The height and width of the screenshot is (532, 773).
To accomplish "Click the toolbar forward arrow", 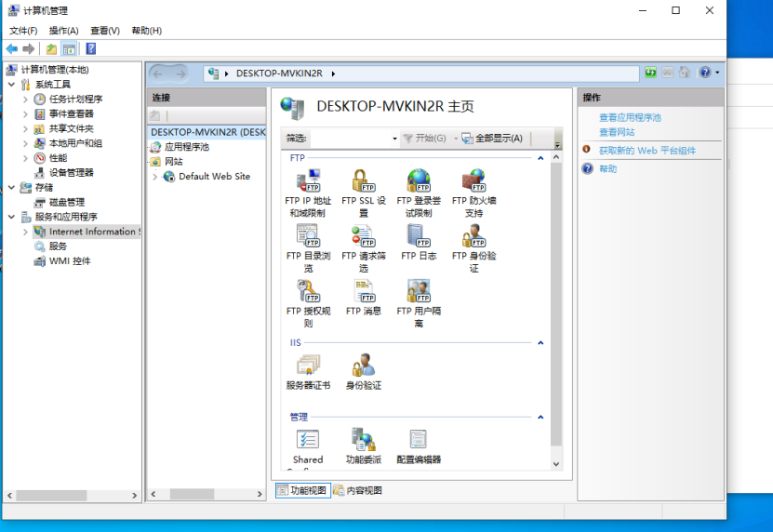I will [29, 48].
